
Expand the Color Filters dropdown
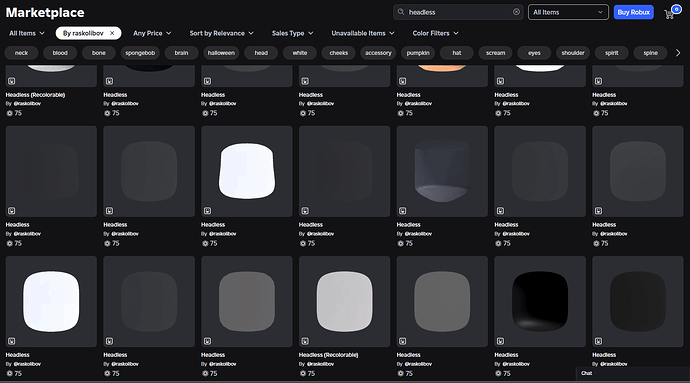(x=435, y=33)
